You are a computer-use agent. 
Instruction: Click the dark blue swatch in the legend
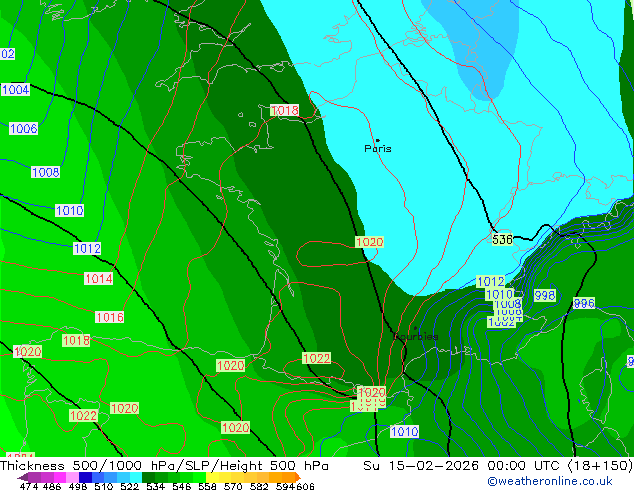(x=84, y=477)
